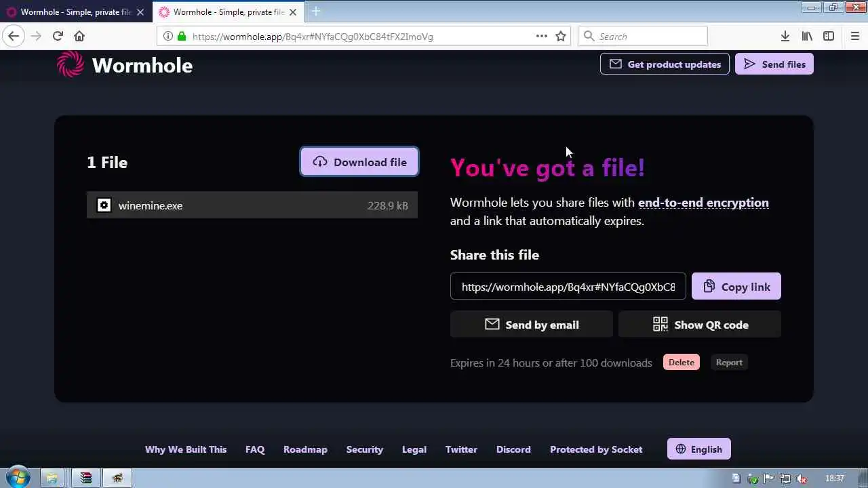Open the Legal footer link
Viewport: 868px width, 488px height.
414,449
